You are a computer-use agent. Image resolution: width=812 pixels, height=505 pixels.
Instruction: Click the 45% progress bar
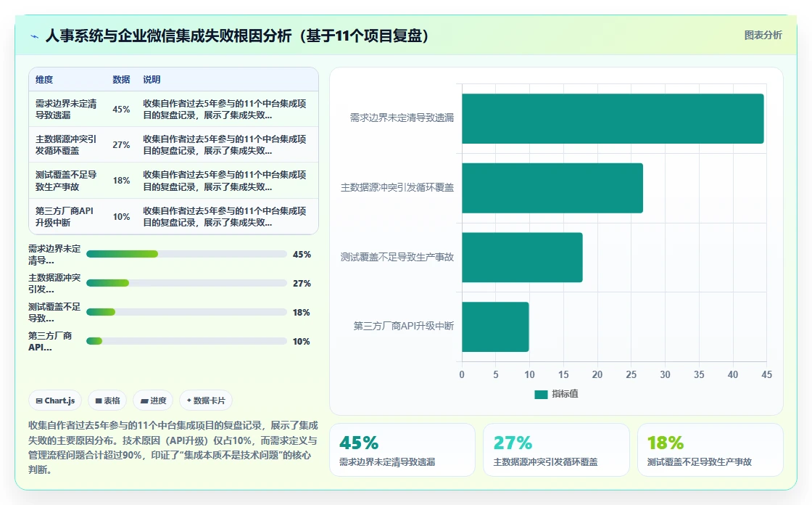[x=186, y=254]
